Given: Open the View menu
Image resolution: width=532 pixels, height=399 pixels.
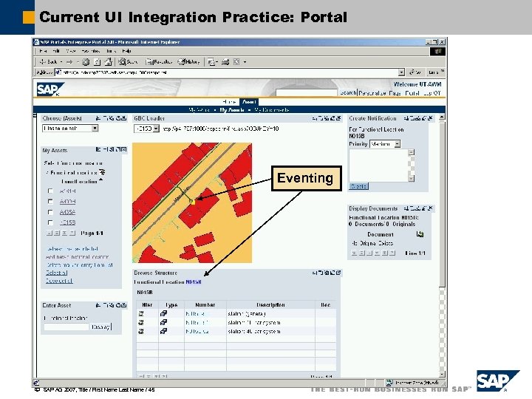Looking at the screenshot, I should [x=71, y=51].
